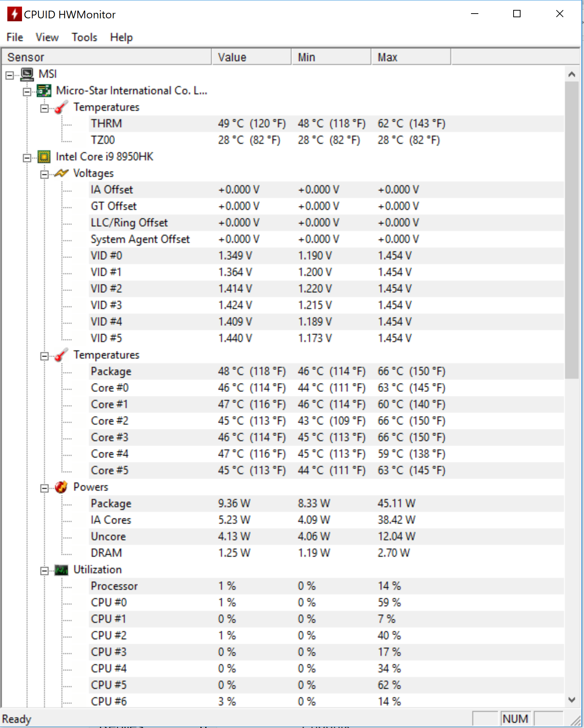
Task: Click the Powers flame icon
Action: point(61,487)
